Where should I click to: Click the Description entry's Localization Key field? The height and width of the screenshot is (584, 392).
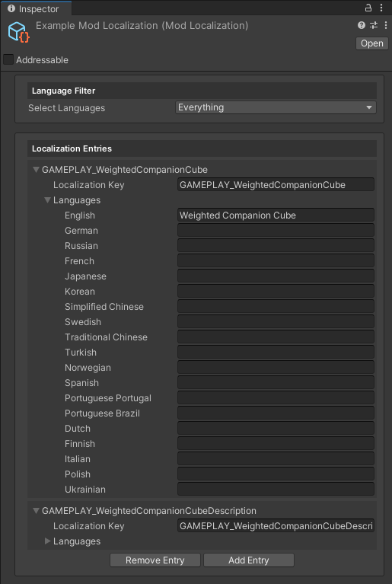pyautogui.click(x=276, y=526)
